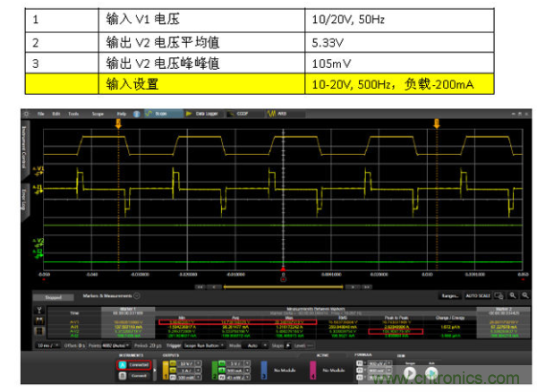Open the Tools menu
This screenshot has height=392, width=537.
pos(73,114)
